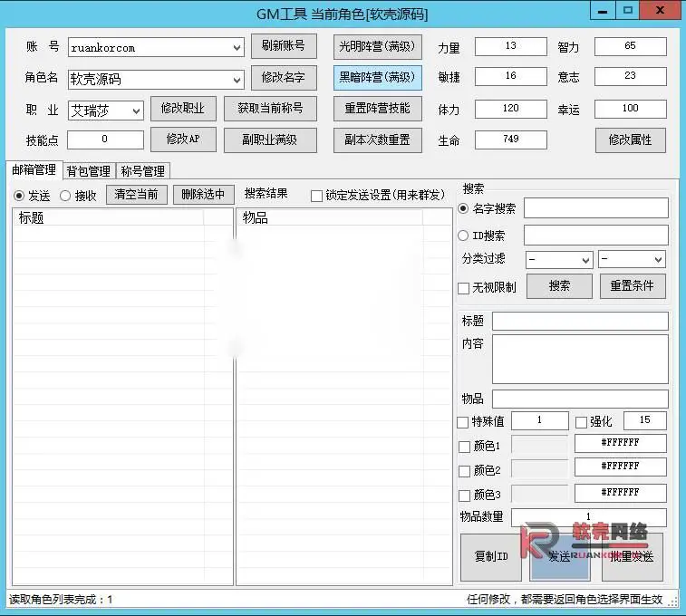This screenshot has height=616, width=686.
Task: Select 光明阵营(满级) button
Action: [378, 47]
